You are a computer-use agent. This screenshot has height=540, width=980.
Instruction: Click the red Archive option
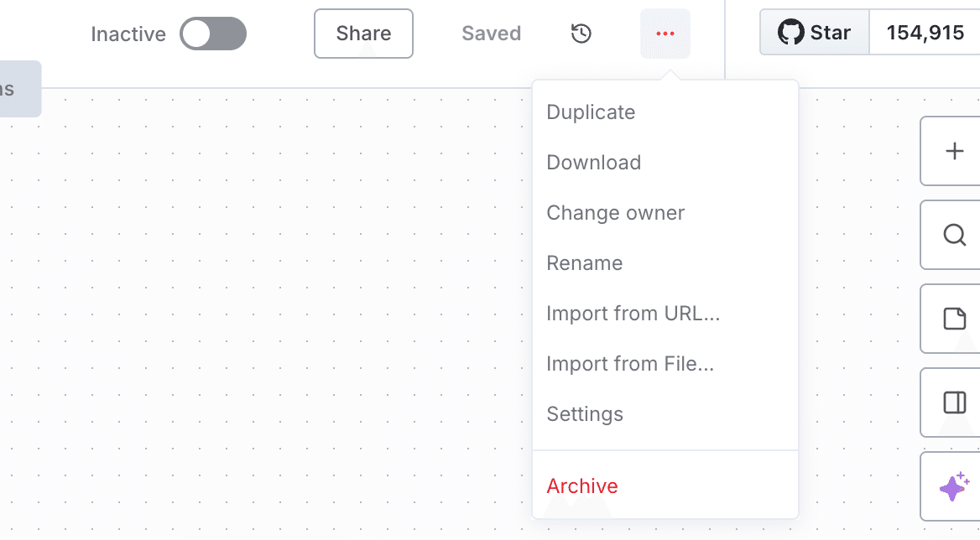coord(581,486)
